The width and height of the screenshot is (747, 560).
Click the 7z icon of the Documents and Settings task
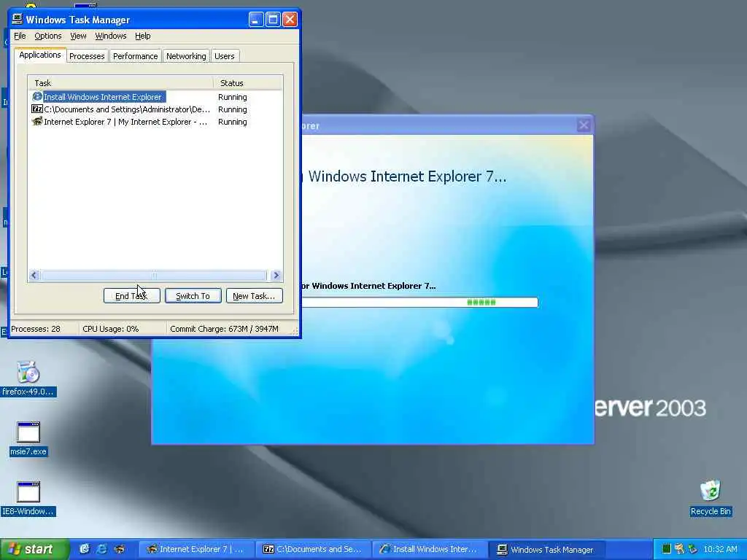pyautogui.click(x=37, y=109)
